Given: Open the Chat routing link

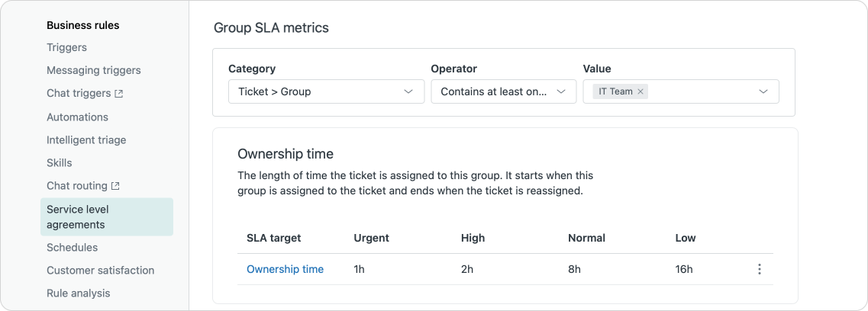Looking at the screenshot, I should pyautogui.click(x=76, y=186).
